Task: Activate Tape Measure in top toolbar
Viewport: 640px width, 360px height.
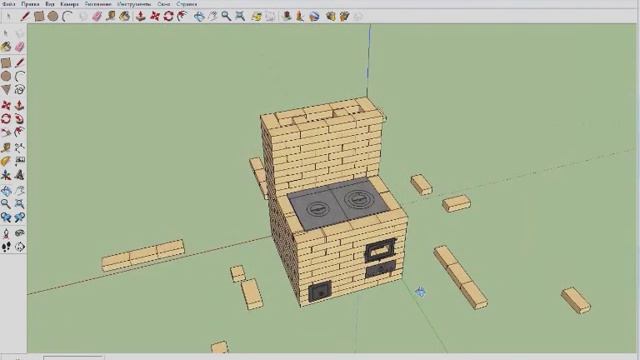Action: pyautogui.click(x=111, y=16)
